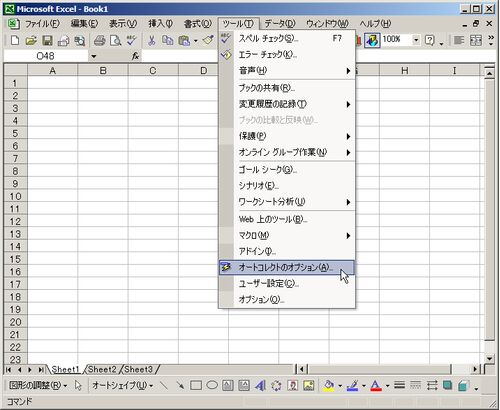This screenshot has height=410, width=500.
Task: Click the Save floppy disk icon
Action: 47,41
